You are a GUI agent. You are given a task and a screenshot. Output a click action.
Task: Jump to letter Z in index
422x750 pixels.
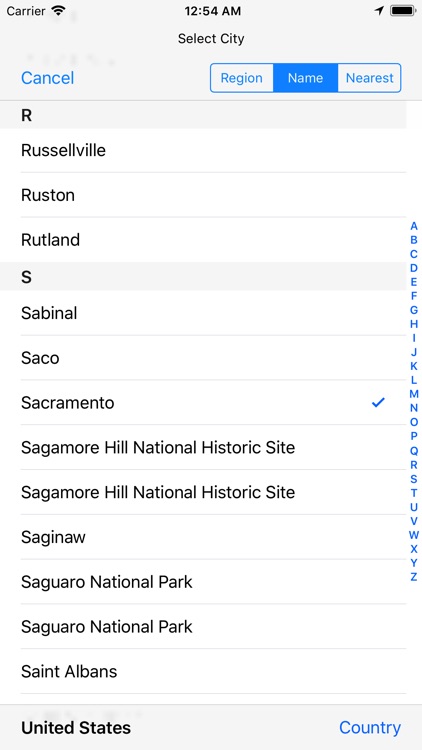(x=414, y=577)
